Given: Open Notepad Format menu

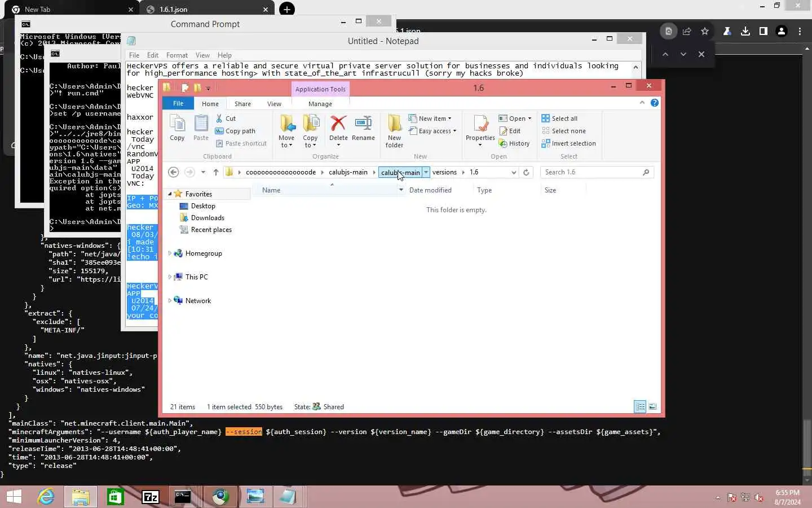Looking at the screenshot, I should click(177, 55).
